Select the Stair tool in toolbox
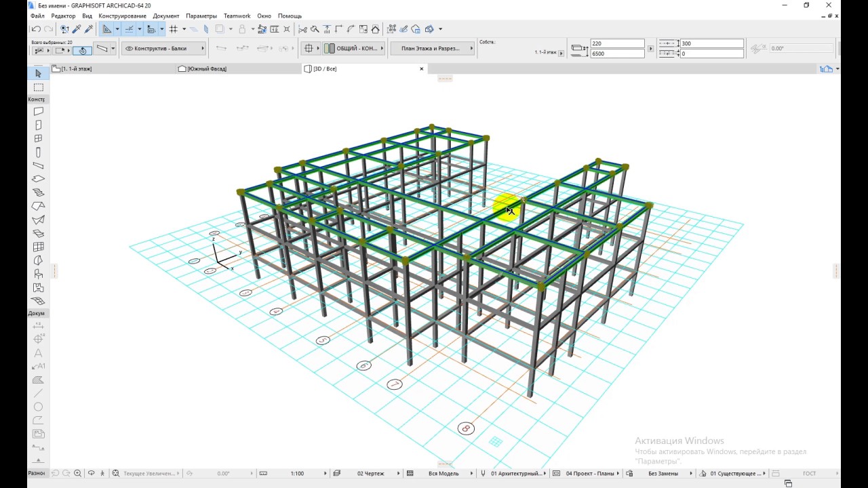 [x=38, y=192]
